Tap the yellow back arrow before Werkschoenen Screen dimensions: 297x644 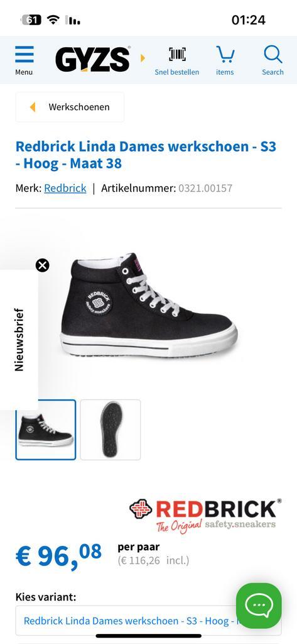tap(33, 107)
